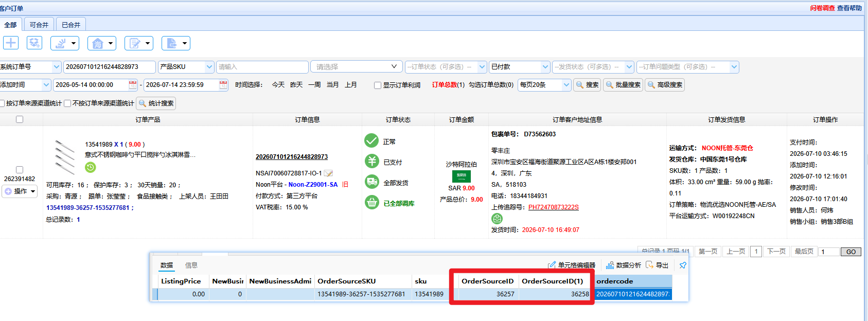
Task: Click the 统计搜索 button
Action: [x=156, y=103]
